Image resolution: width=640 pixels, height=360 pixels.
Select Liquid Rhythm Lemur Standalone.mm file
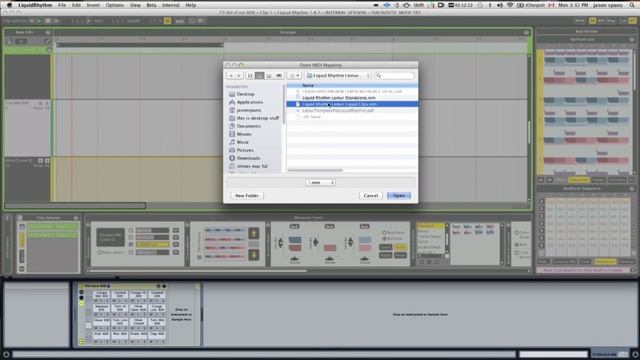pyautogui.click(x=339, y=98)
